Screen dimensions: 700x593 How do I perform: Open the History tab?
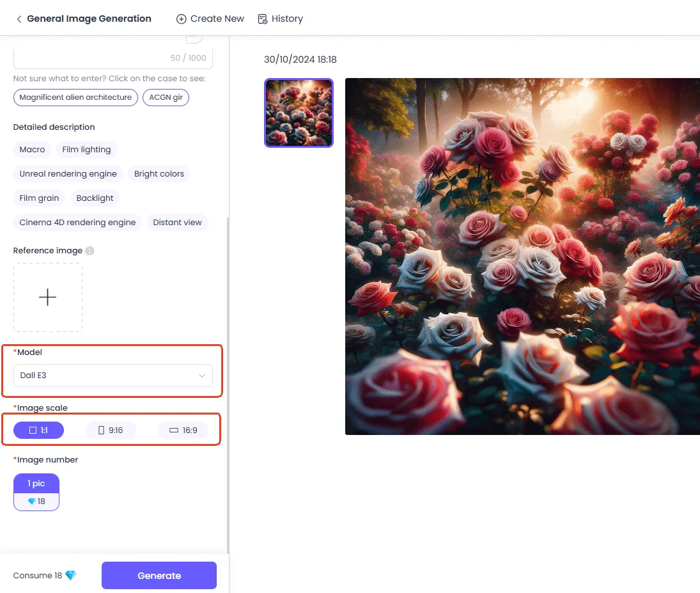[x=281, y=19]
